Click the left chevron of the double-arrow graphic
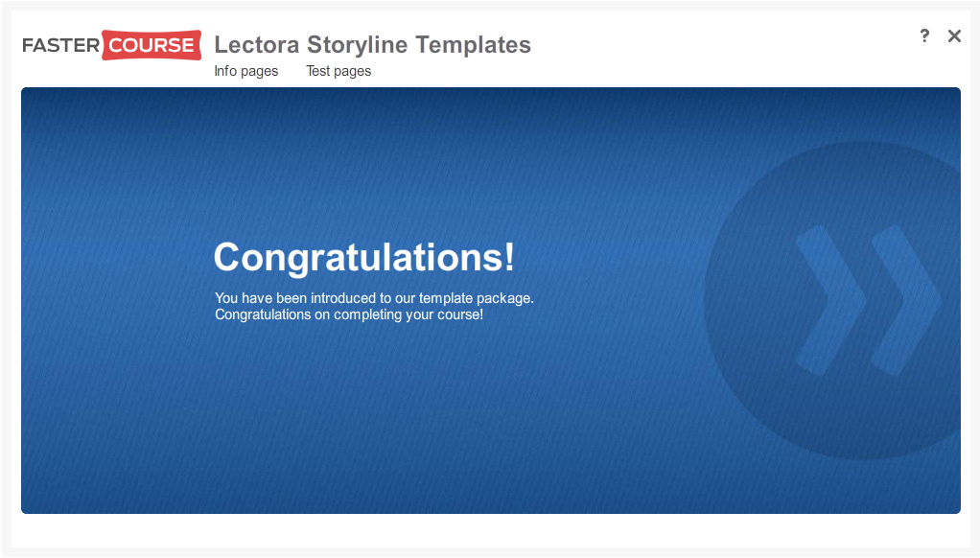The height and width of the screenshot is (558, 980). (x=831, y=300)
